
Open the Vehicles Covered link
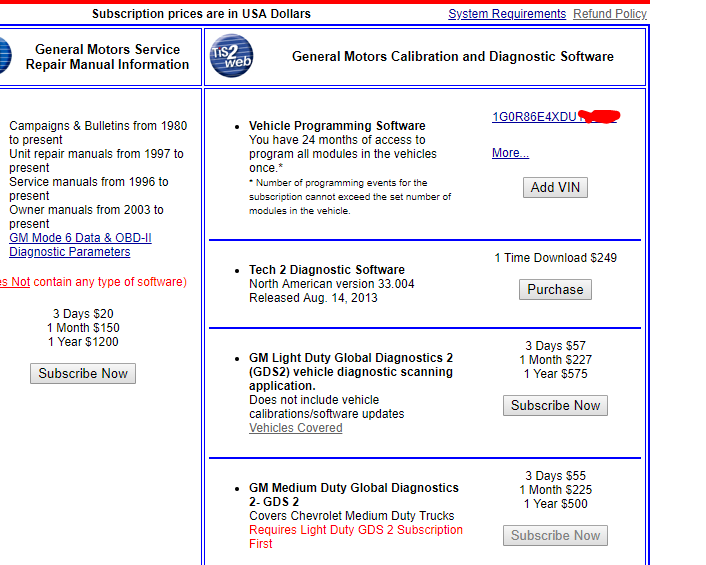[295, 428]
